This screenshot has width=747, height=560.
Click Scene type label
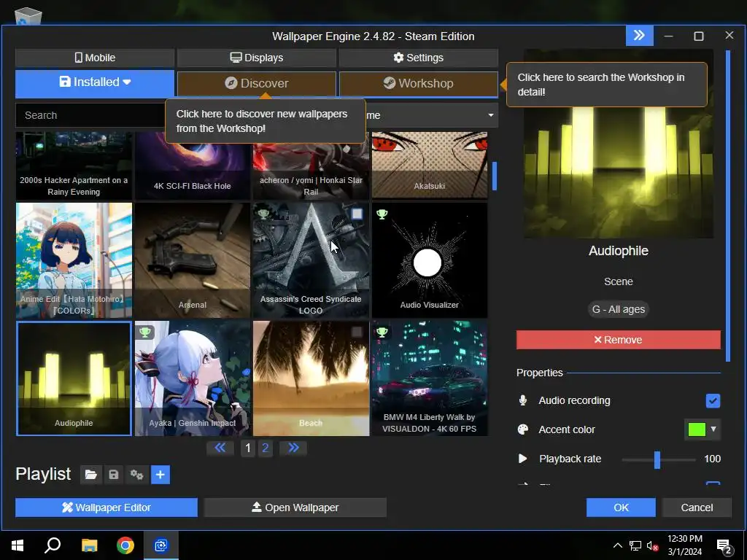619,281
